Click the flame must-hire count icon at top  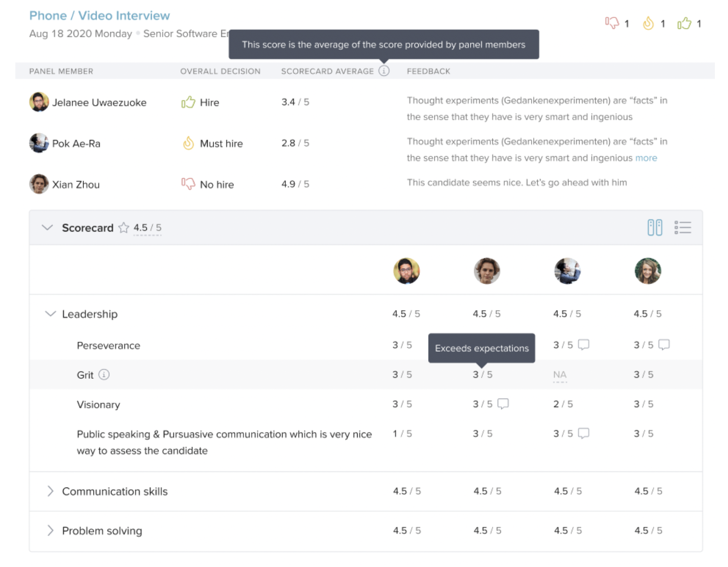coord(648,23)
